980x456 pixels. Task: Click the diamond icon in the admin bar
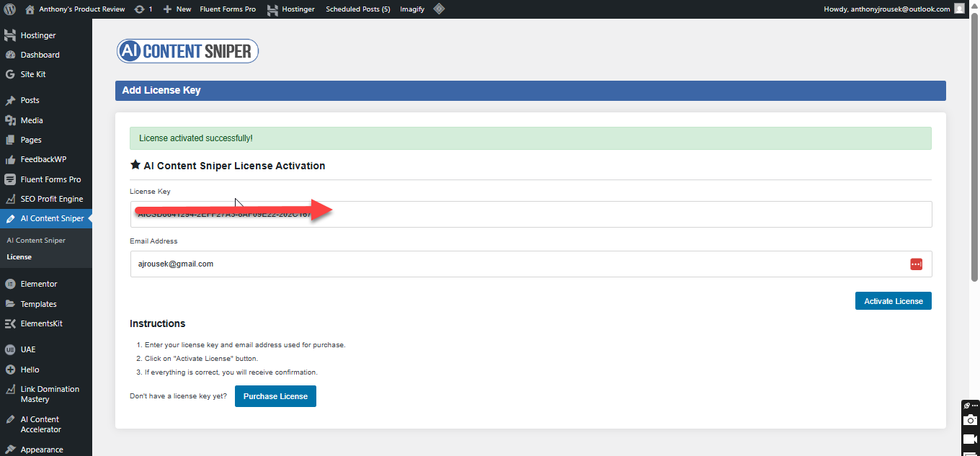pos(439,9)
